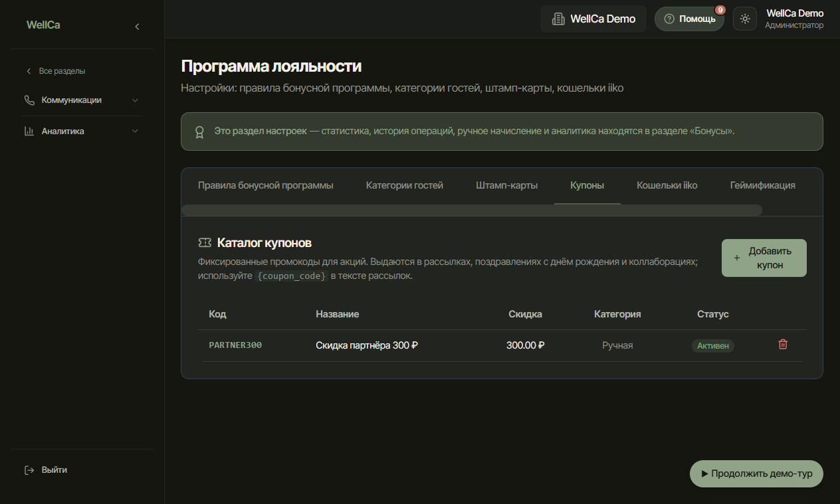This screenshot has height=504, width=840.
Task: Switch to the Кошельки iiko tab
Action: tap(667, 186)
